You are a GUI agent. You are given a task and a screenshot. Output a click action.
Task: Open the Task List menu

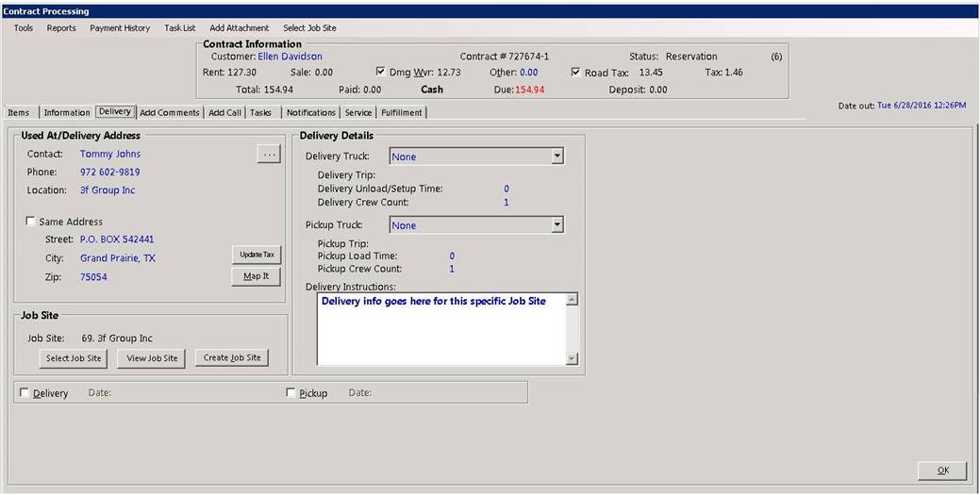[180, 28]
